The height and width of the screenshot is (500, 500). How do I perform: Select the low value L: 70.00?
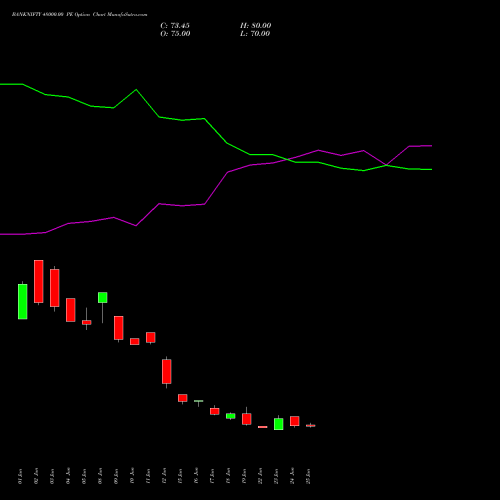[255, 34]
